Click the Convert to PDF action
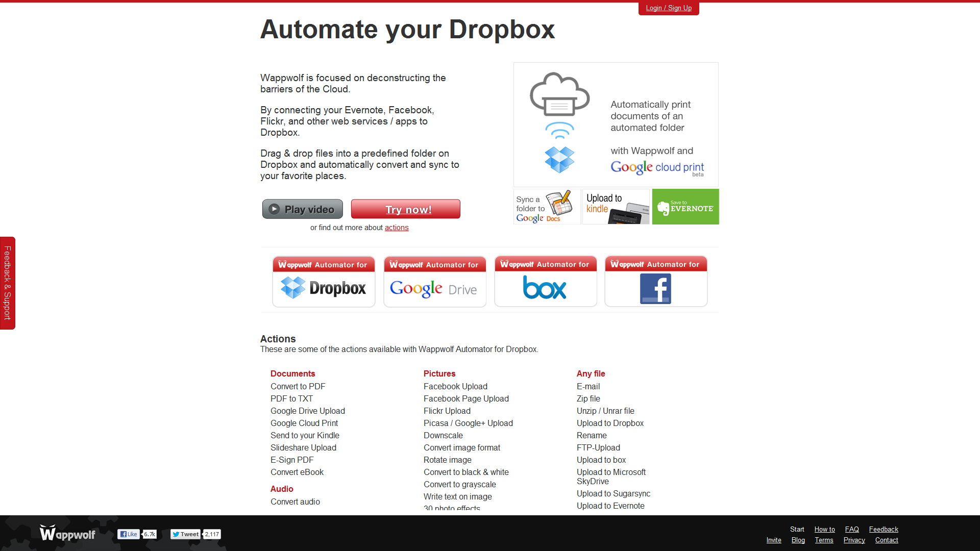980x551 pixels. click(x=298, y=386)
